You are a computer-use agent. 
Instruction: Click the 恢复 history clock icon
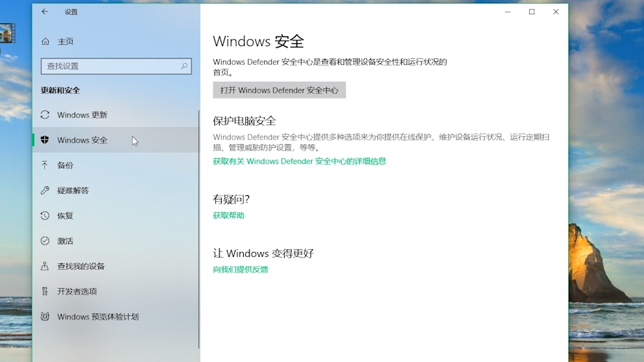point(45,215)
